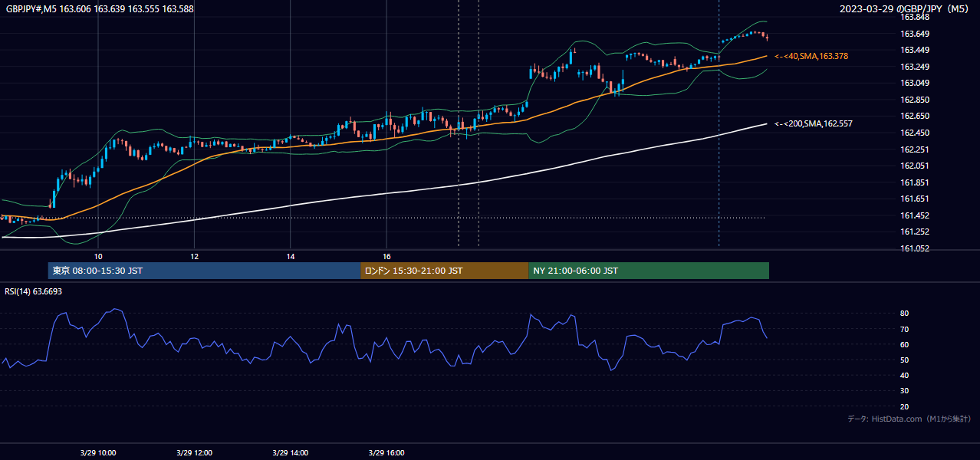Click the HistData.com data credit text
Viewport: 980px width, 460px height.
tap(909, 419)
